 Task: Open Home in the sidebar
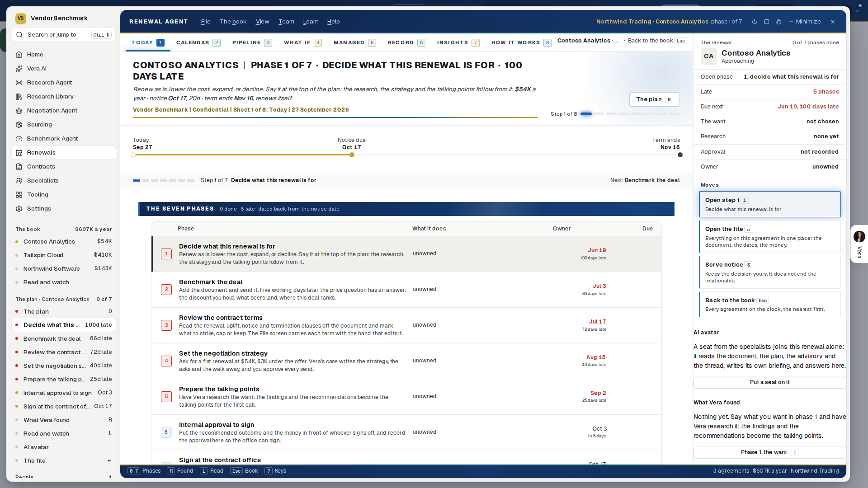(x=63, y=54)
